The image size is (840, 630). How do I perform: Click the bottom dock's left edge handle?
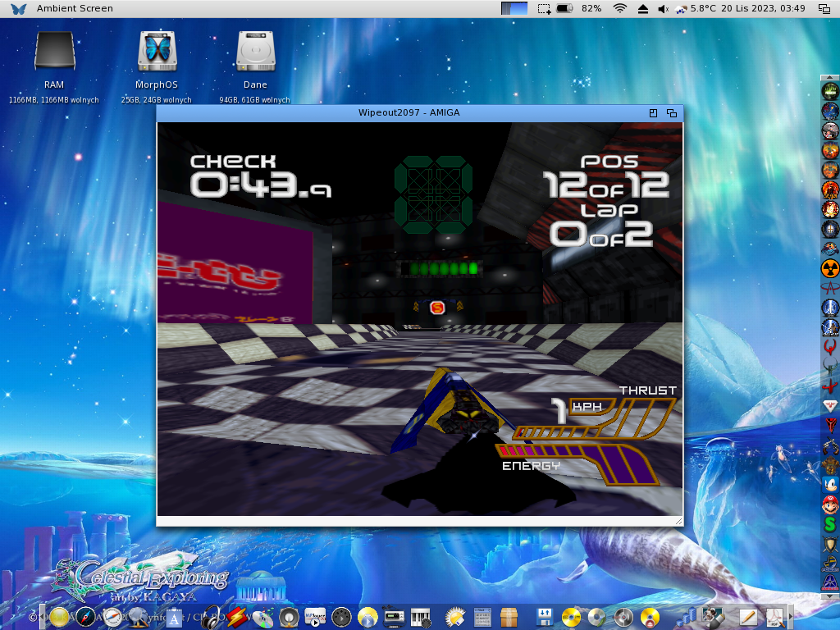(x=43, y=617)
